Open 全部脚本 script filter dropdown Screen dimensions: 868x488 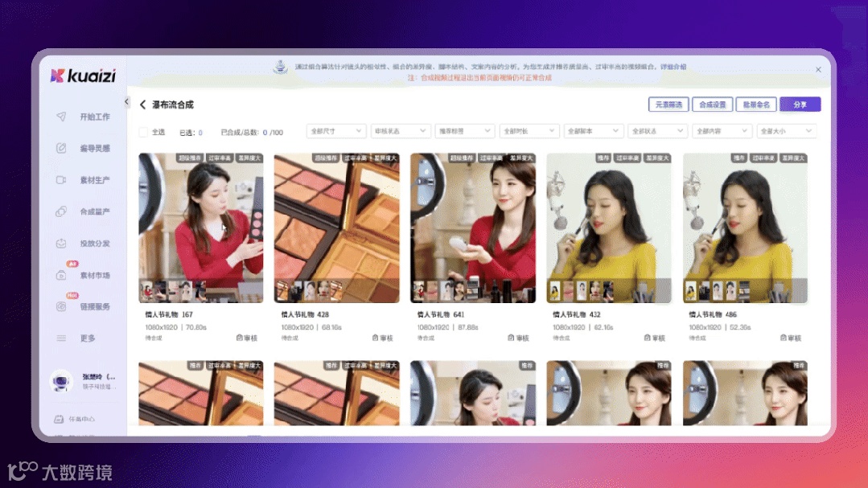coord(593,131)
